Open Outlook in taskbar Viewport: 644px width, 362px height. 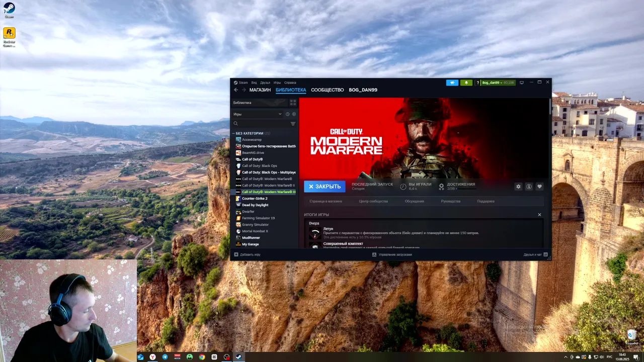[x=140, y=357]
